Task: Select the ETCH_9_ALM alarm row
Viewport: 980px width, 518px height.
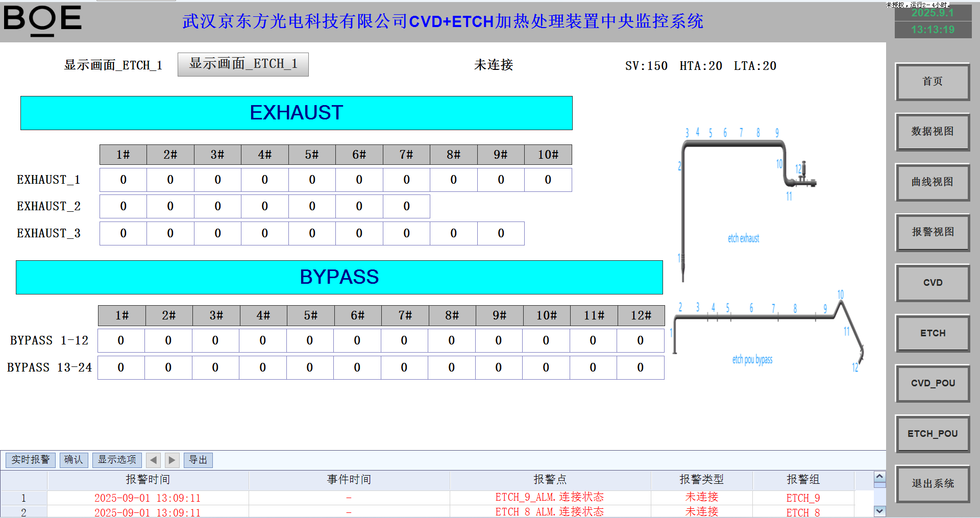Action: point(549,498)
